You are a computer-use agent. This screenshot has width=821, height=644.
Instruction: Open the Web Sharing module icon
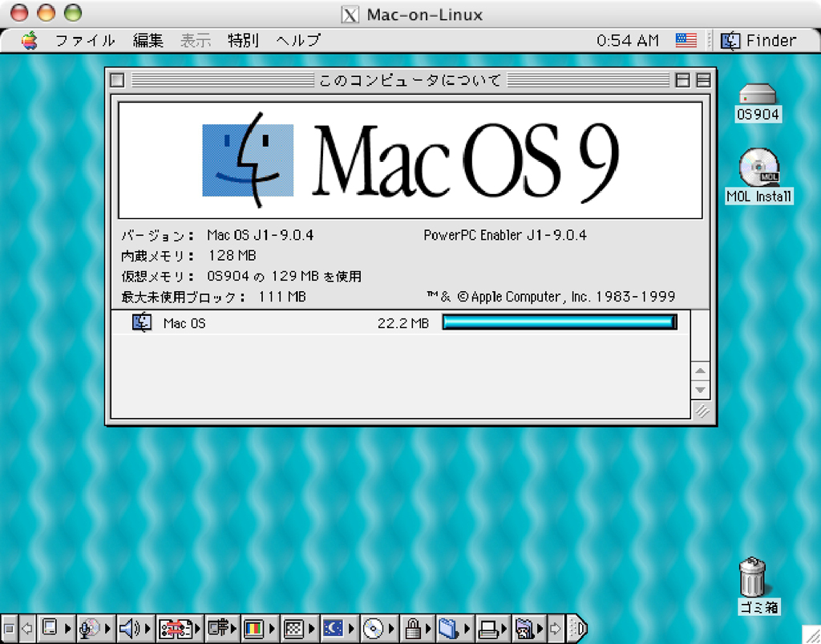[x=524, y=628]
